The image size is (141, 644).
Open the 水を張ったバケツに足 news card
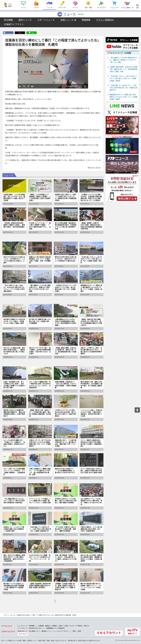40,220
